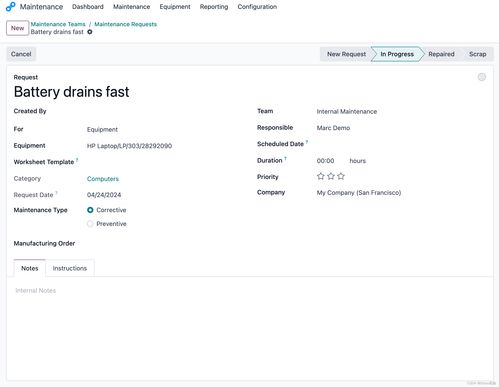Select the Preventive maintenance type
The width and height of the screenshot is (499, 387).
pos(90,224)
